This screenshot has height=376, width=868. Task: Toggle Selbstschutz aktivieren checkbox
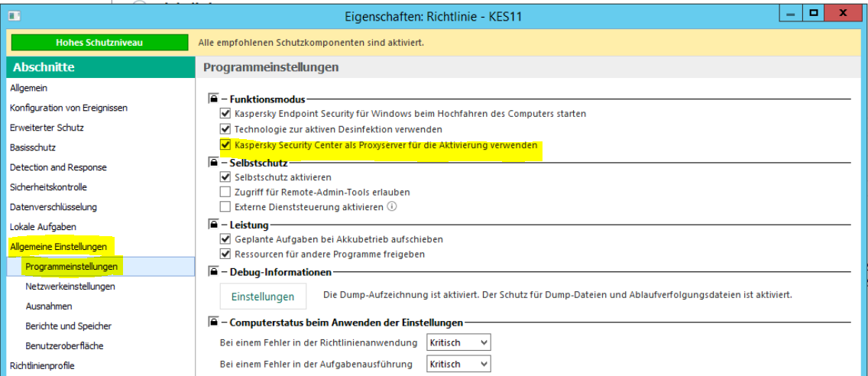[225, 177]
